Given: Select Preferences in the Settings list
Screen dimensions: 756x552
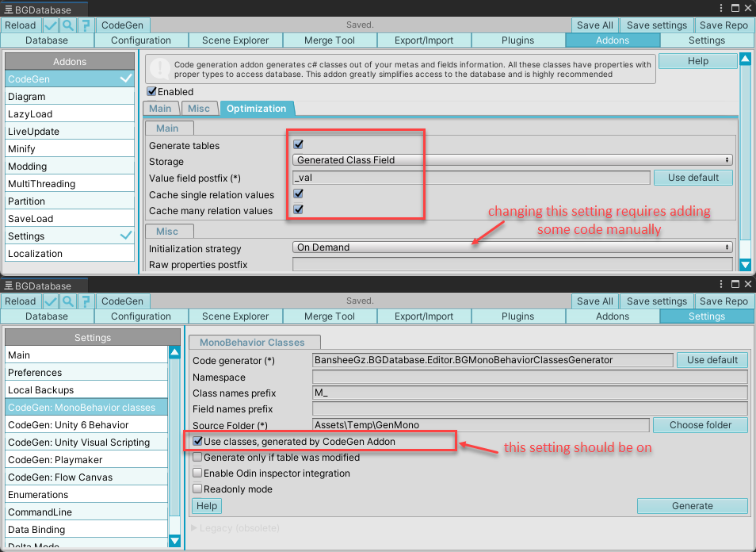Looking at the screenshot, I should 86,373.
